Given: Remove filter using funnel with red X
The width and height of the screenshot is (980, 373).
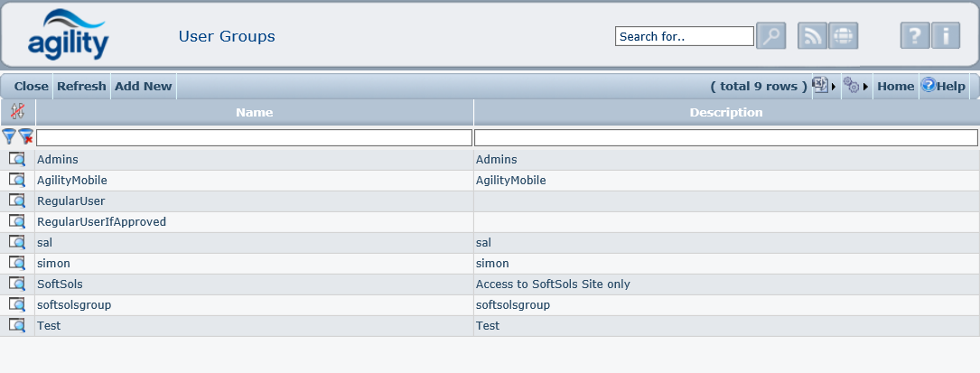Looking at the screenshot, I should pyautogui.click(x=26, y=137).
